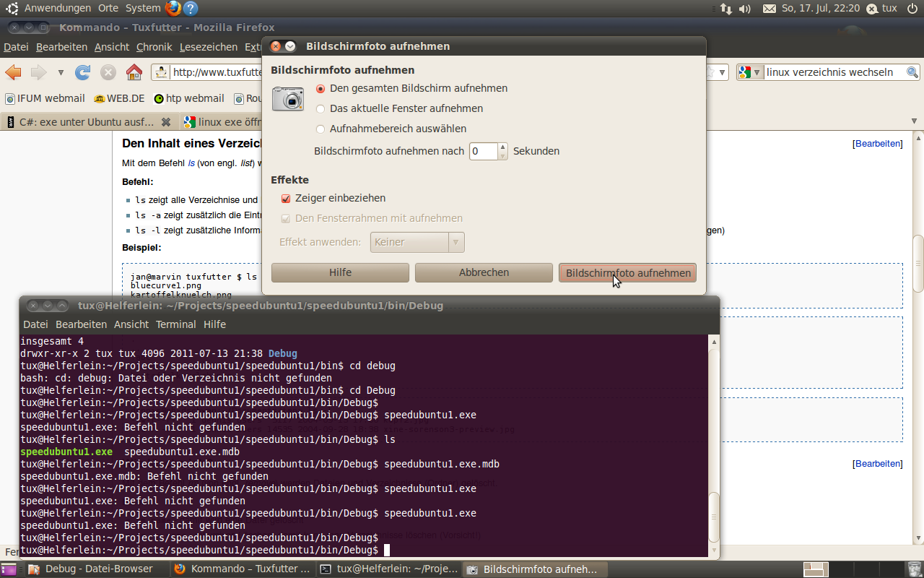Open the Firefox history dropdown arrow

point(61,72)
